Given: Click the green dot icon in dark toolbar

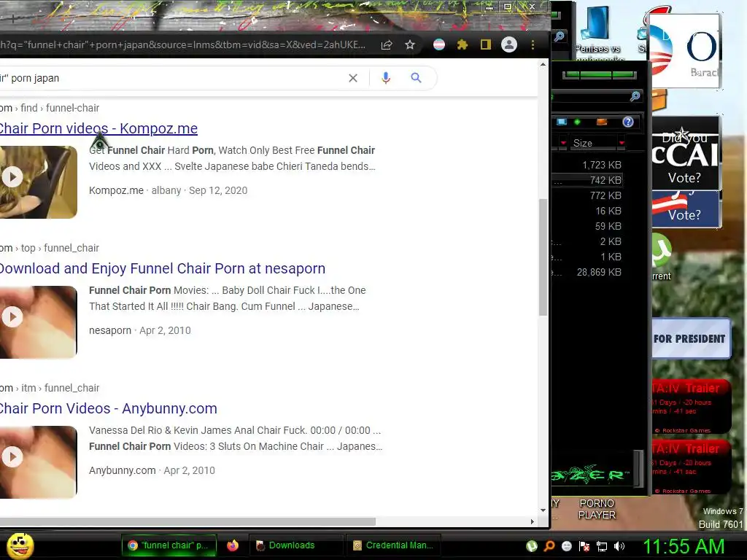Looking at the screenshot, I should click(578, 122).
